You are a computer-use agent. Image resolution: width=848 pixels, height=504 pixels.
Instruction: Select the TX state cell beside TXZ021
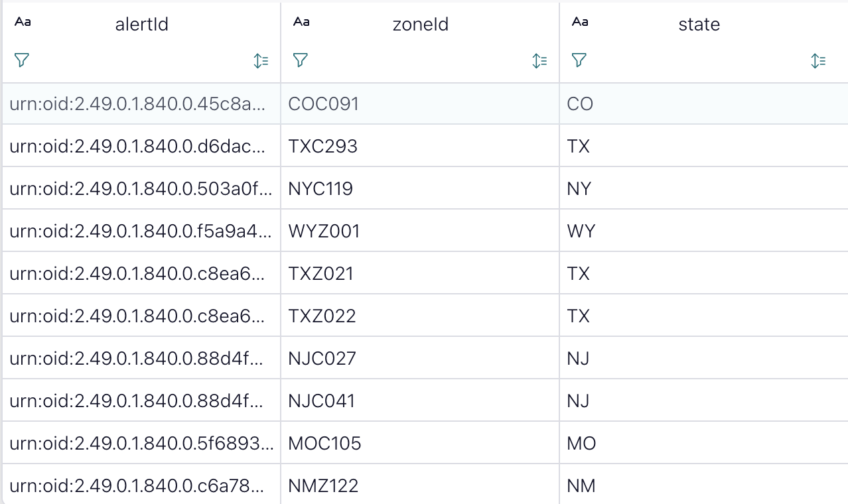click(x=579, y=273)
